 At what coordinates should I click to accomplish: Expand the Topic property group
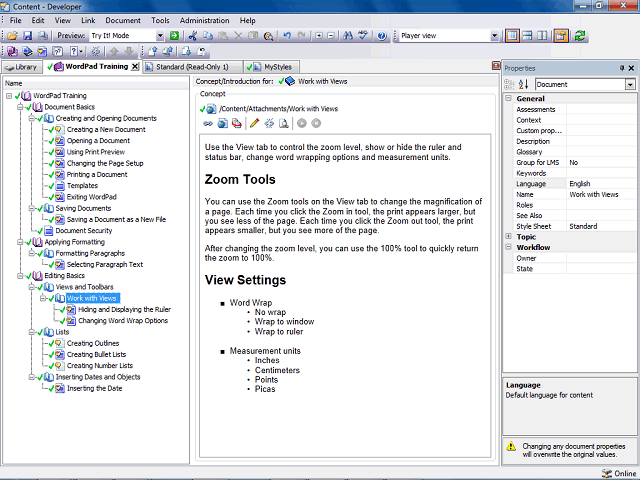[x=509, y=236]
